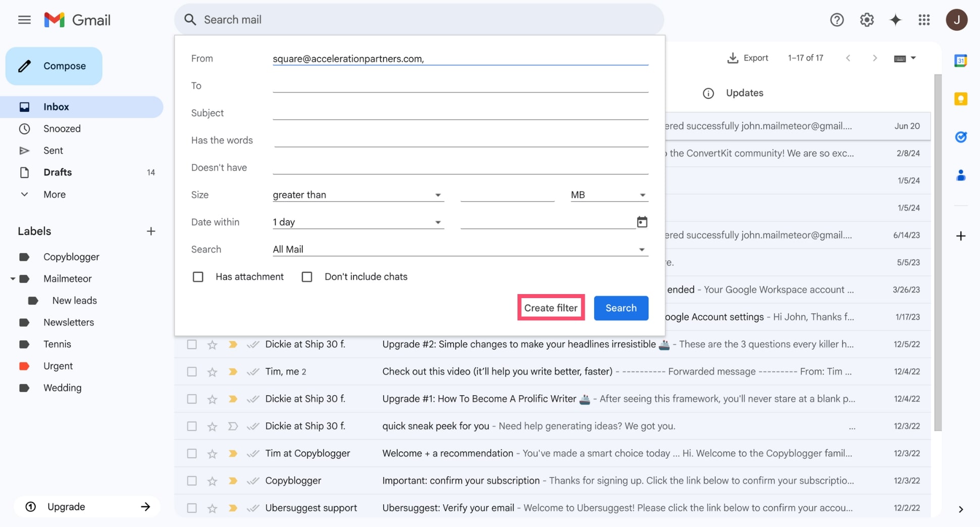Click the Compose button

point(54,66)
